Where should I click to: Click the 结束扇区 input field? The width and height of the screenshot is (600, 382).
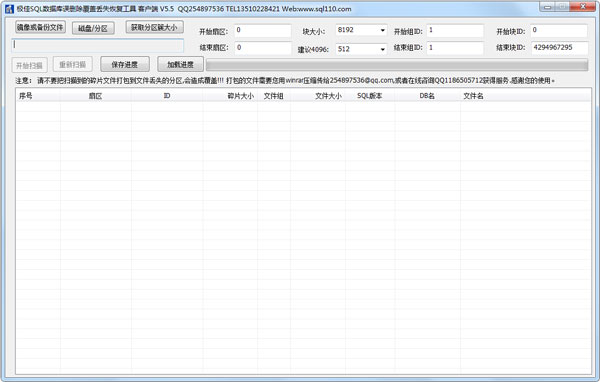click(262, 48)
